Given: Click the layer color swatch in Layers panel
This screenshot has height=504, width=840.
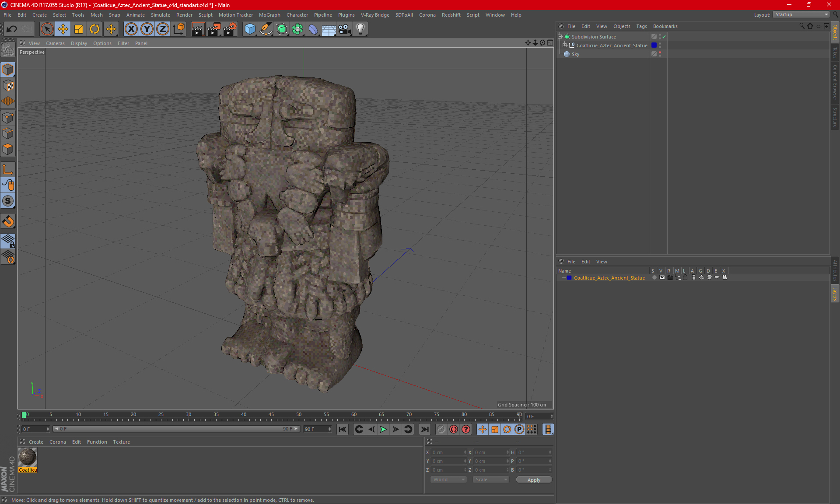Looking at the screenshot, I should [x=569, y=278].
